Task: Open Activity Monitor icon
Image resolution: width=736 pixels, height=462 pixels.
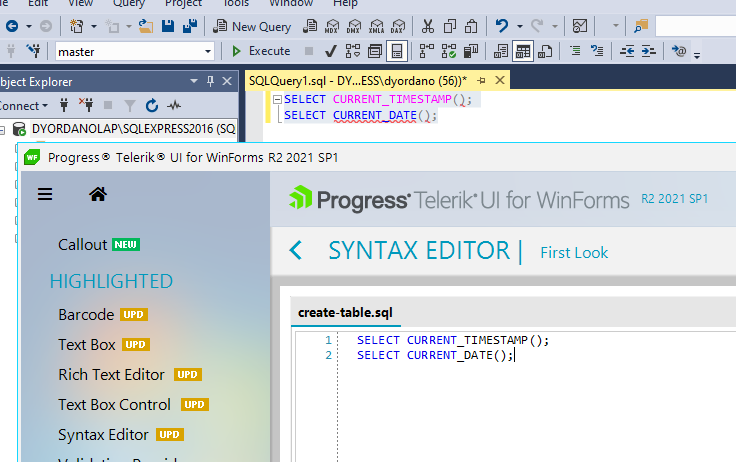Action: pos(580,26)
